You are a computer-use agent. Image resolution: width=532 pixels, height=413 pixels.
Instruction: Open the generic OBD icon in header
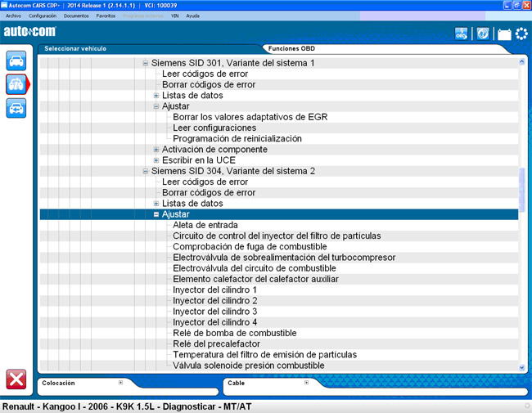coord(461,34)
